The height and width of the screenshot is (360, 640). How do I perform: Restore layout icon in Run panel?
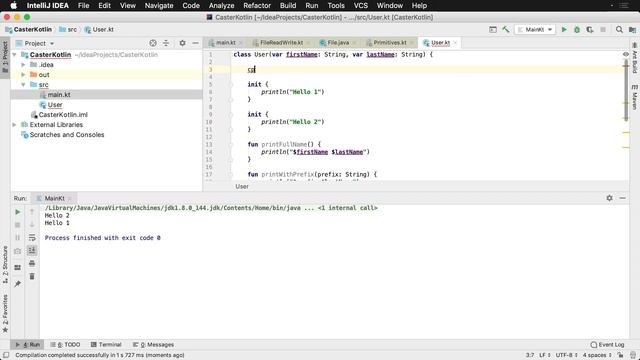tap(18, 267)
